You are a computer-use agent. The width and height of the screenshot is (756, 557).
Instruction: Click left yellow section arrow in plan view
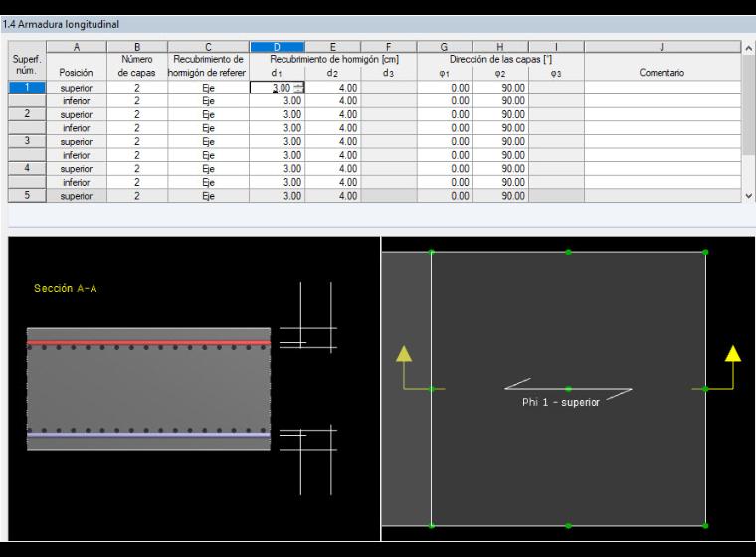pos(404,354)
